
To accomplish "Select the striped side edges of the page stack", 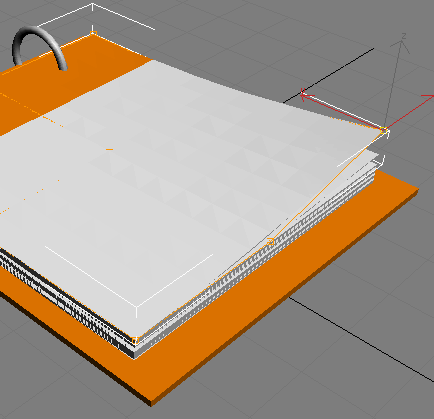I will [x=257, y=263].
